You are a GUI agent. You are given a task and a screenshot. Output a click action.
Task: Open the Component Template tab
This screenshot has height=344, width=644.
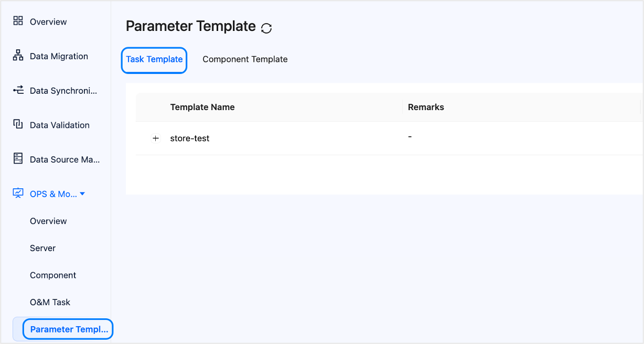(245, 59)
